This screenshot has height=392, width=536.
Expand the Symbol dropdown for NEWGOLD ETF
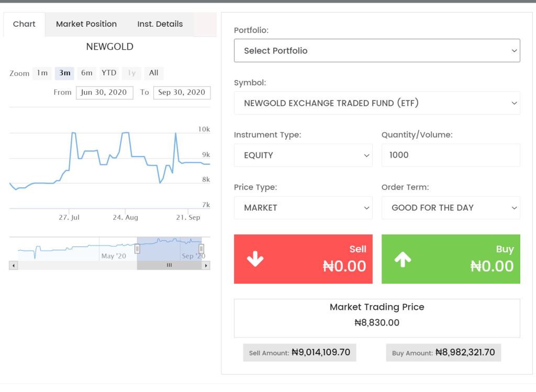coord(377,103)
